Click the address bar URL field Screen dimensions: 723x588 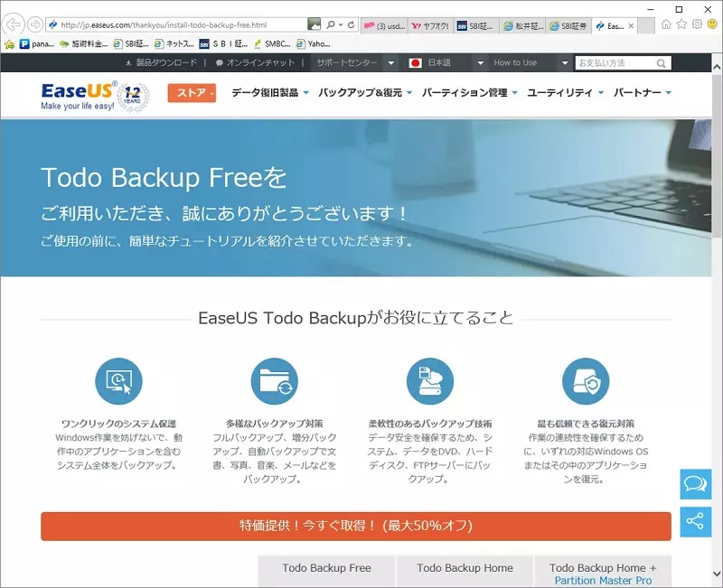[177, 25]
